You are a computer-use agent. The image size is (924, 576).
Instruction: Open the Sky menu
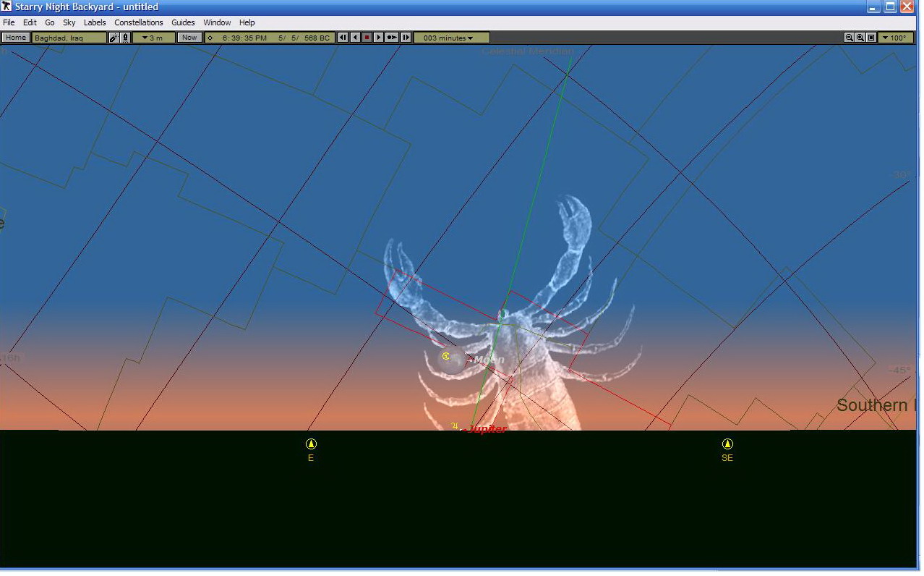pyautogui.click(x=69, y=22)
